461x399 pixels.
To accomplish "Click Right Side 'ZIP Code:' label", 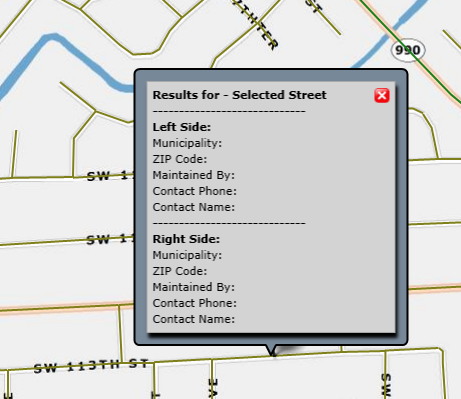I will coord(180,271).
